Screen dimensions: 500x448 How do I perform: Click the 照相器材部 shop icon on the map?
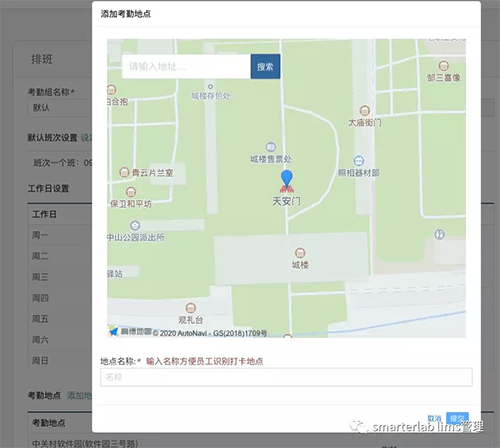click(359, 161)
